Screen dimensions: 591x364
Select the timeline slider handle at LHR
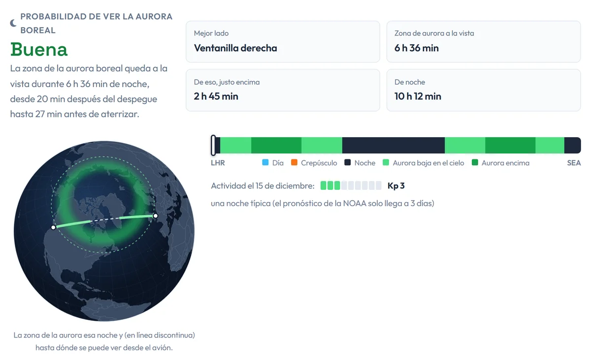213,146
